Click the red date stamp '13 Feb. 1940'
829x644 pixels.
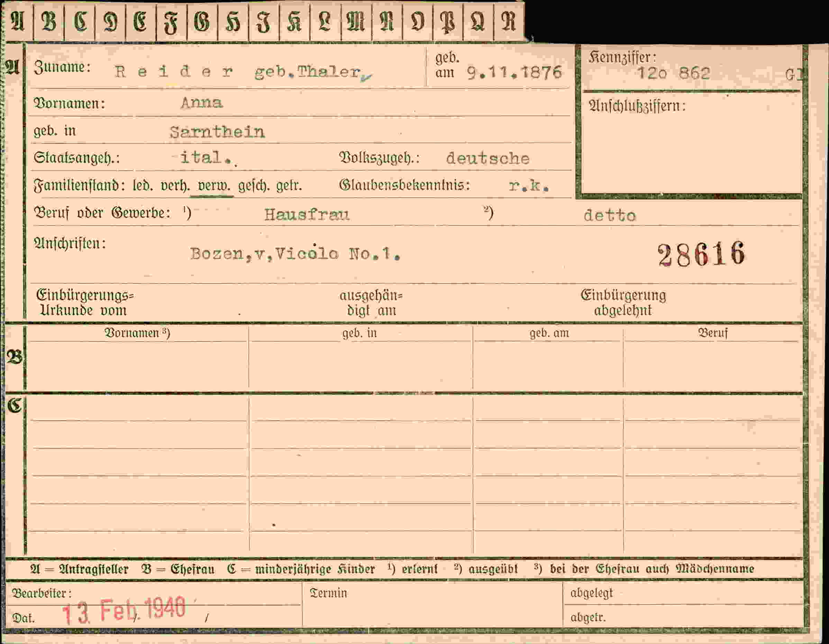pos(124,610)
